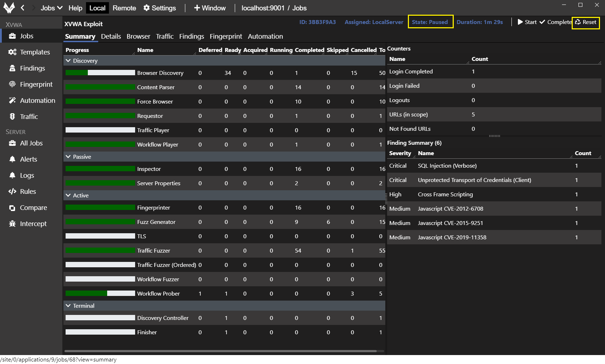Open Intercept bug icon in sidebar
605x364 pixels.
[12, 224]
